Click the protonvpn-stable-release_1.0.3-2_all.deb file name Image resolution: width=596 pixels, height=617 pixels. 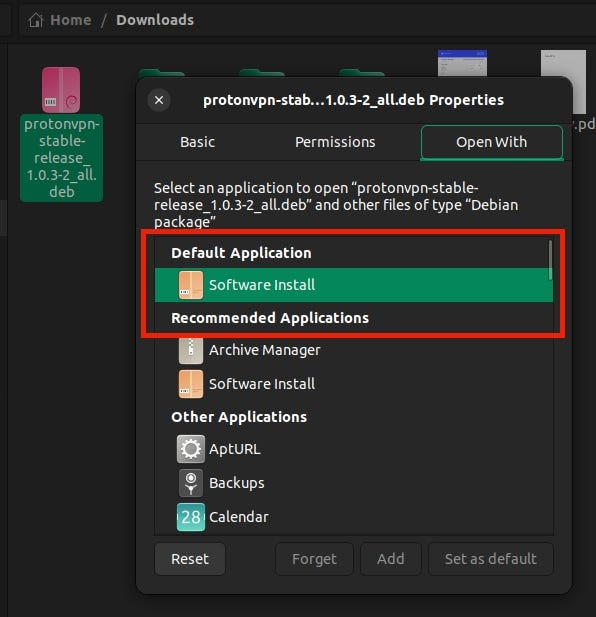62,158
